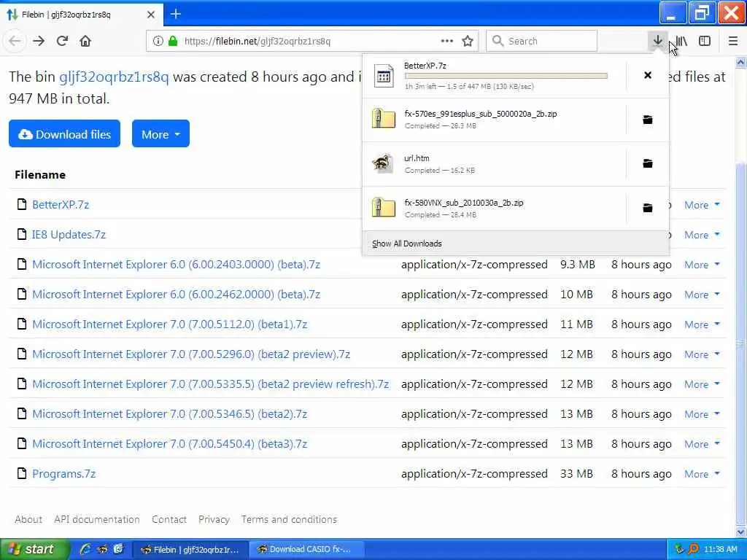
Task: Reload the page with the refresh icon
Action: pos(62,41)
